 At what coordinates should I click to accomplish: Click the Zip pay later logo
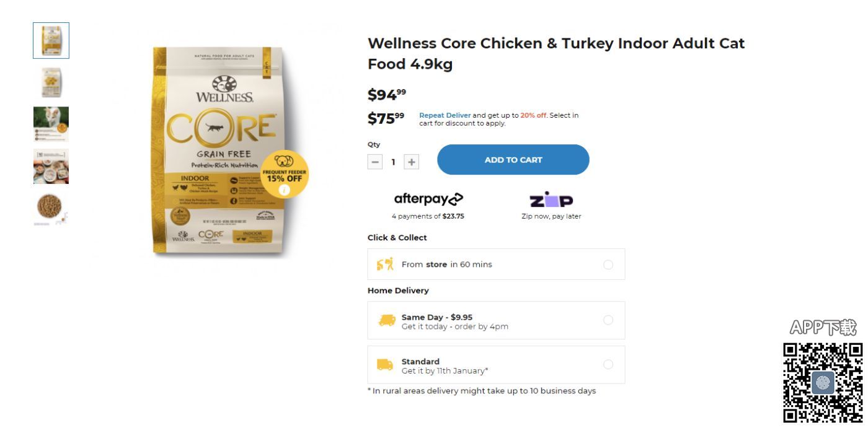(x=551, y=199)
